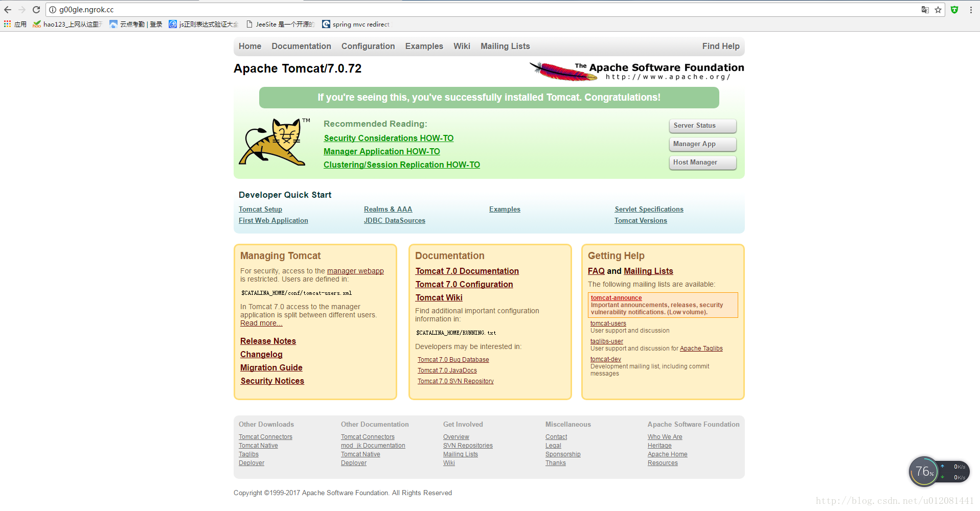Open Security Notices link
Screen dimensions: 980x511
pos(272,381)
